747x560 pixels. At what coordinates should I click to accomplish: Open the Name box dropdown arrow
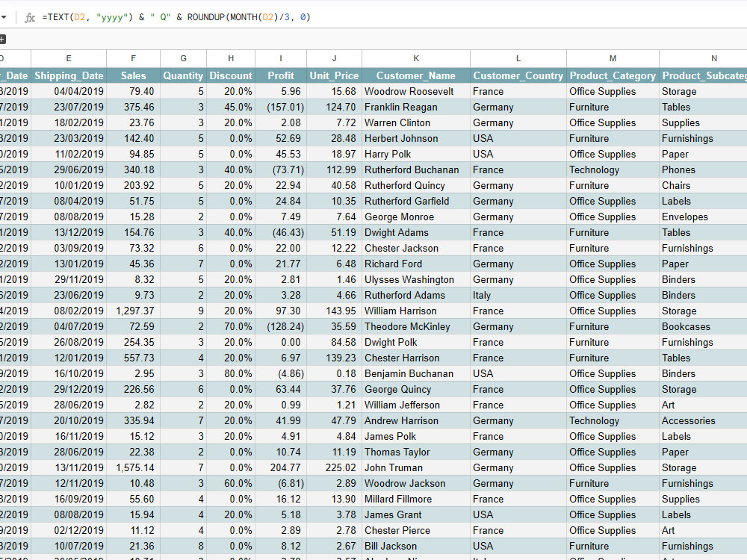[3, 18]
